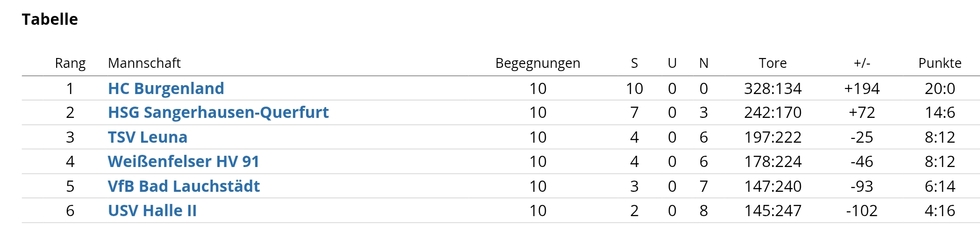
Task: Open the USV Halle II team page
Action: point(152,211)
